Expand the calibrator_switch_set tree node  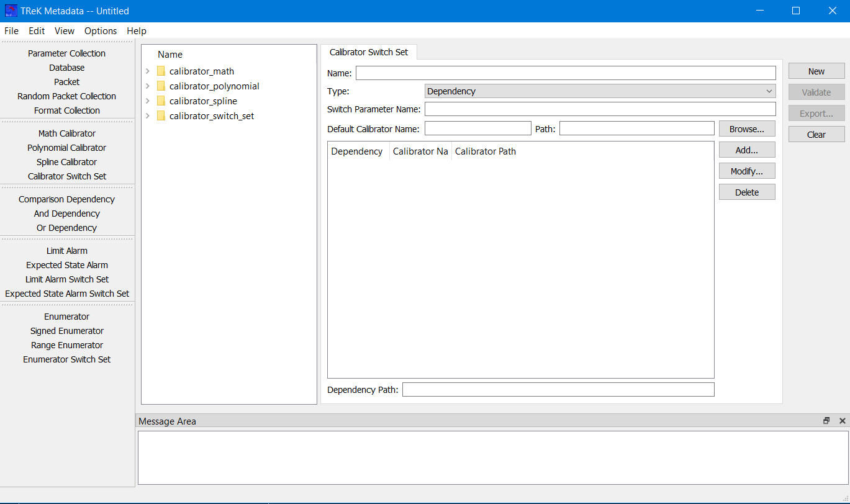[x=148, y=116]
